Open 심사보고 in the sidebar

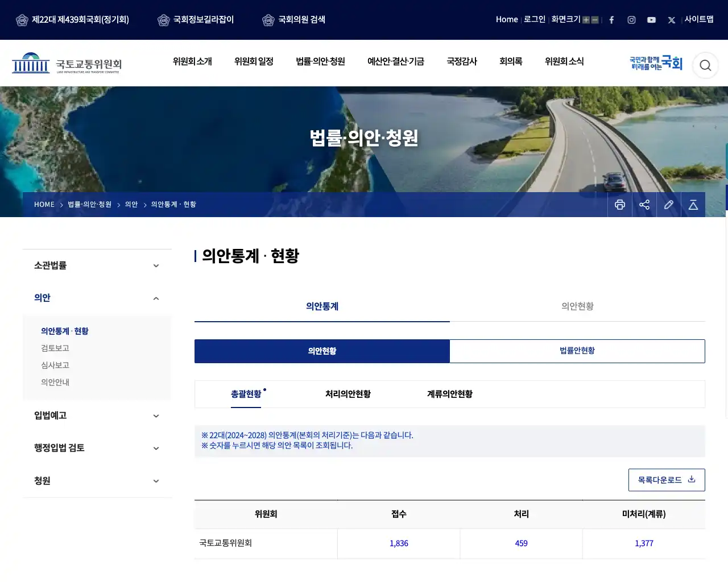click(x=55, y=365)
